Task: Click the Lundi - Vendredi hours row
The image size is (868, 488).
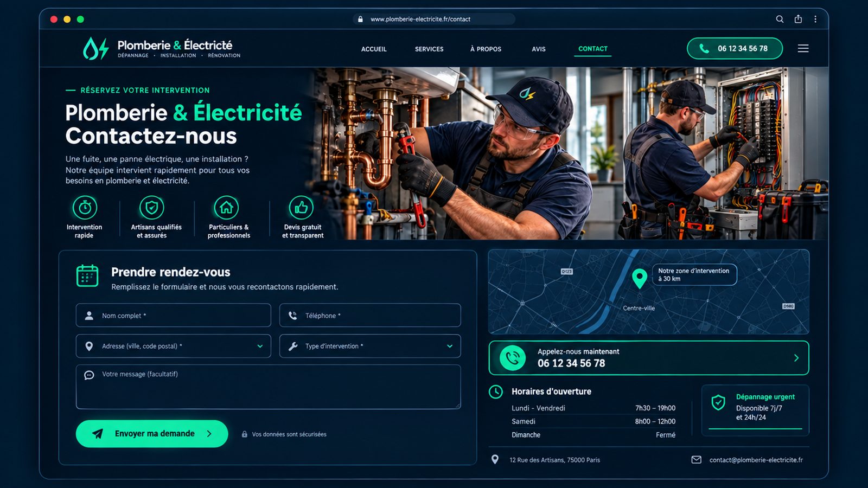Action: point(593,408)
